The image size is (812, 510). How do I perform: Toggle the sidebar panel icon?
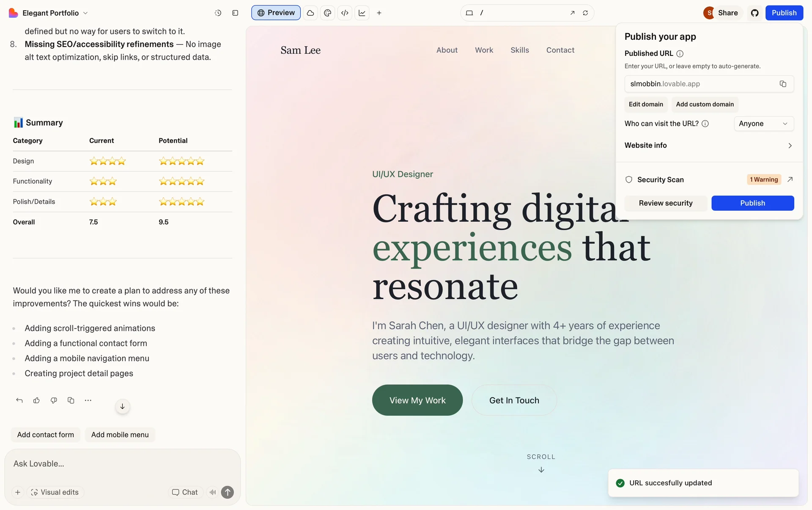235,13
